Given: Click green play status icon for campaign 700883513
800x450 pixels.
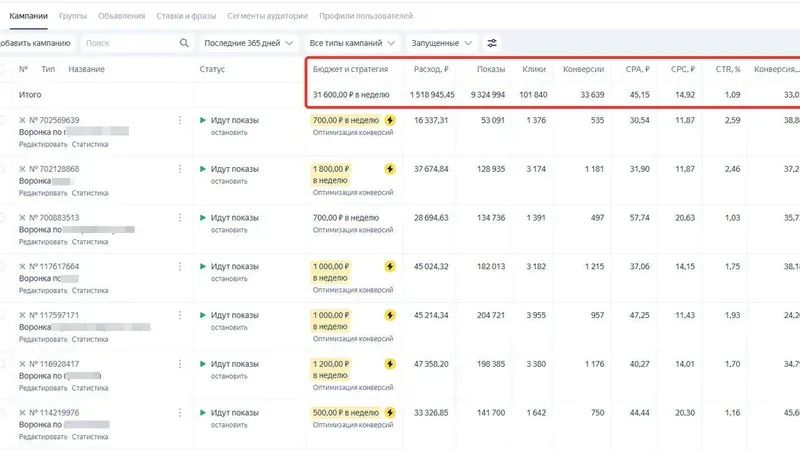Looking at the screenshot, I should coord(203,217).
